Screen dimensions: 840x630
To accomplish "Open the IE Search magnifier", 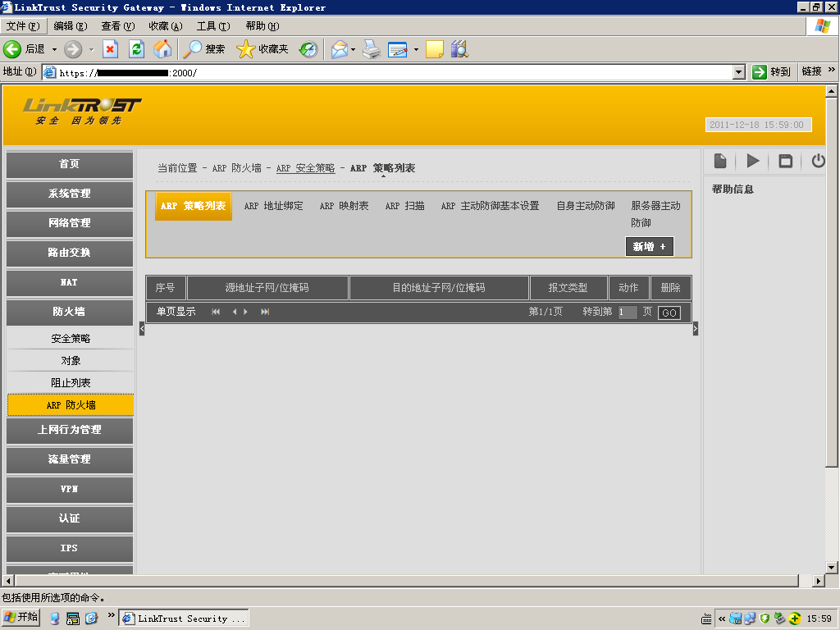I will pyautogui.click(x=204, y=49).
